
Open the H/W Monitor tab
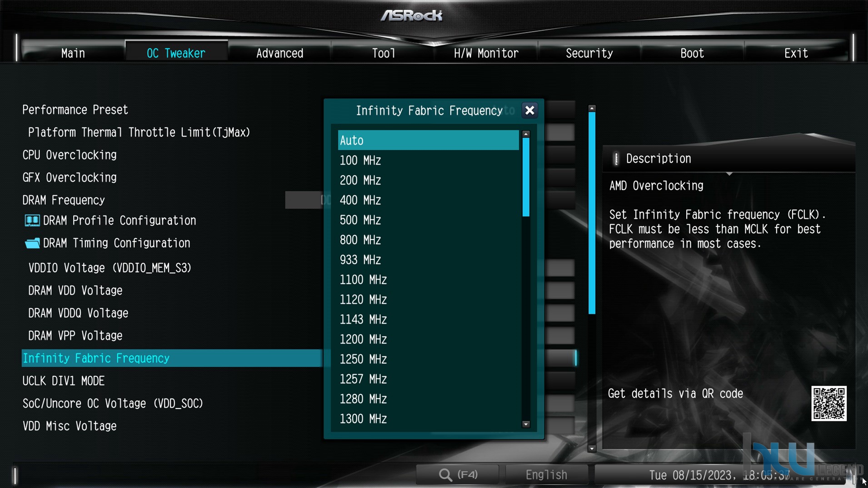(x=486, y=53)
